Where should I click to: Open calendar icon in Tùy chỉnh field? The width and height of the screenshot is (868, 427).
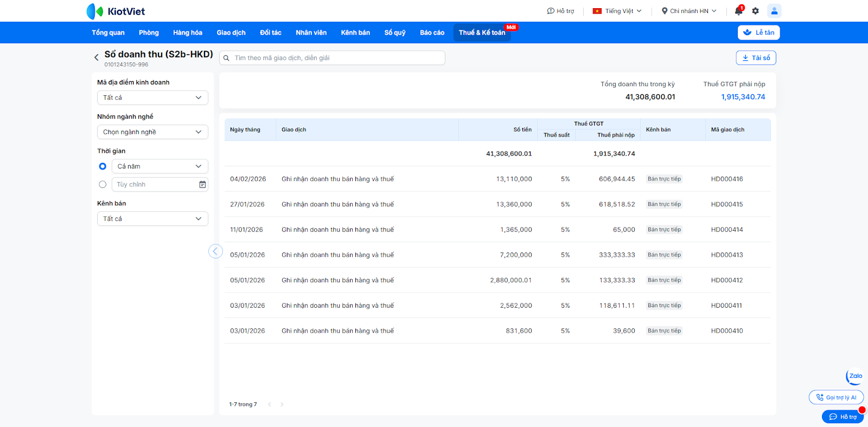(202, 185)
